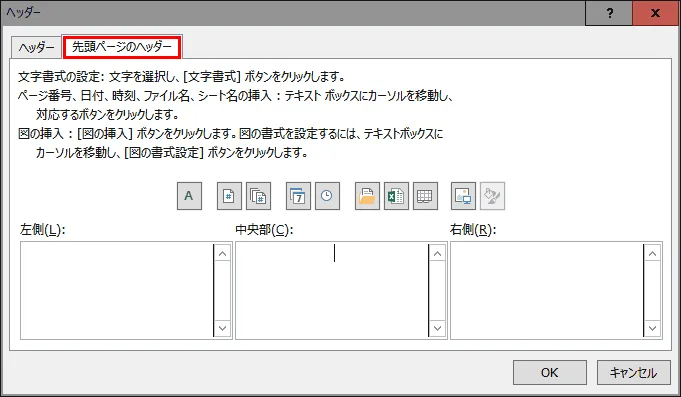Click into the 左側(L) text box
The image size is (681, 397).
coord(116,290)
